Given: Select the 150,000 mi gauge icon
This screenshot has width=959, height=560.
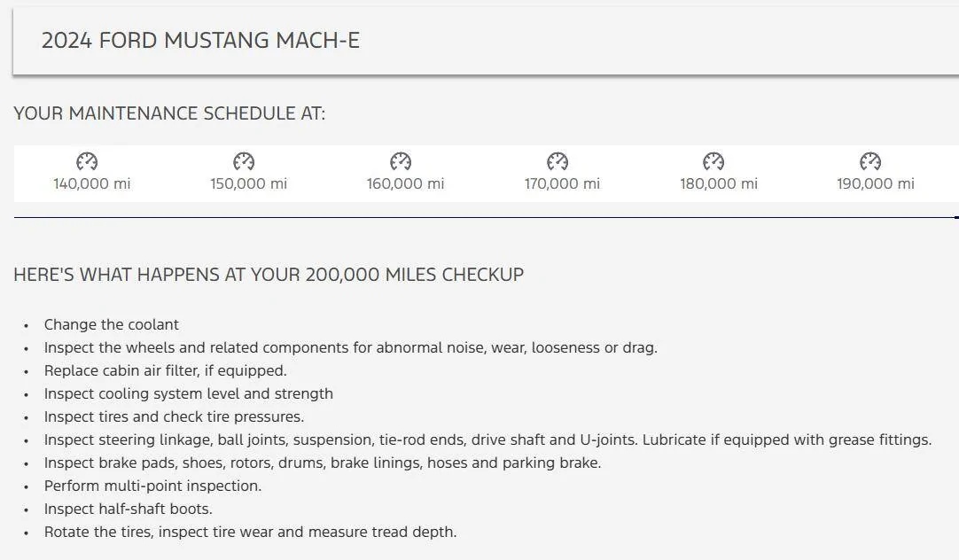Looking at the screenshot, I should click(x=244, y=161).
